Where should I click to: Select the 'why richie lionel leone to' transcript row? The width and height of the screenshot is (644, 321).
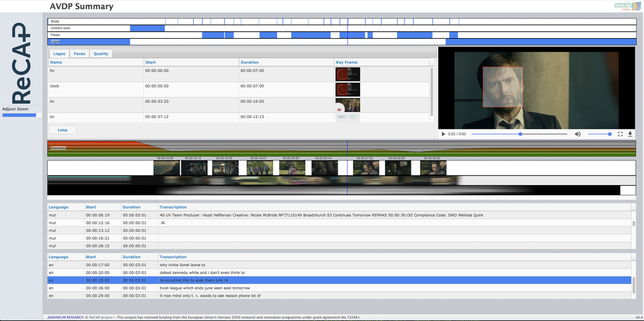coord(339,265)
